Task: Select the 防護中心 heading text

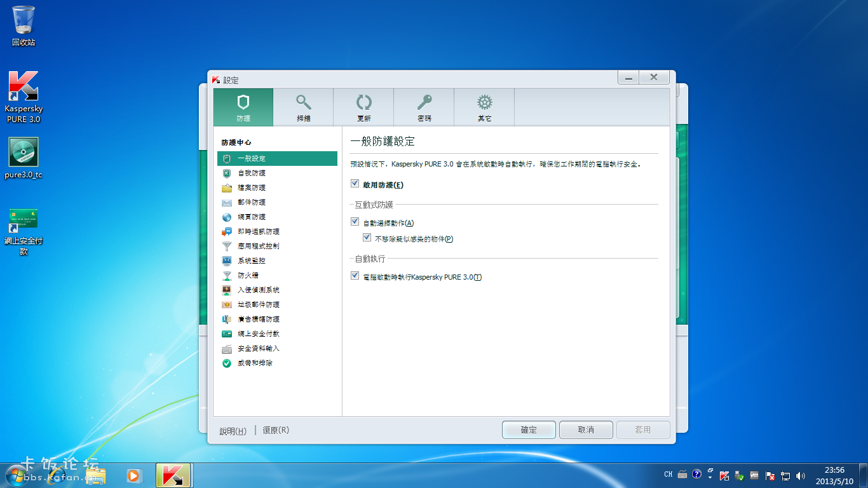Action: [x=236, y=143]
